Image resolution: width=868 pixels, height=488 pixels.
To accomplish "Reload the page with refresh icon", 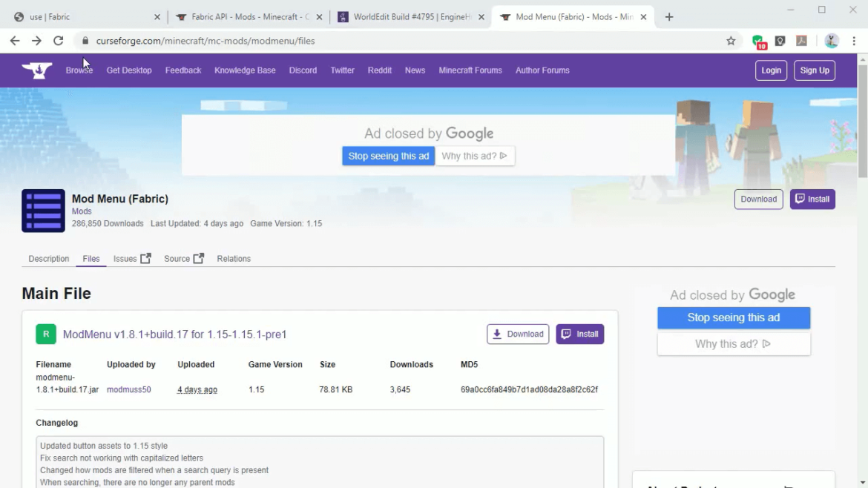I will (58, 41).
